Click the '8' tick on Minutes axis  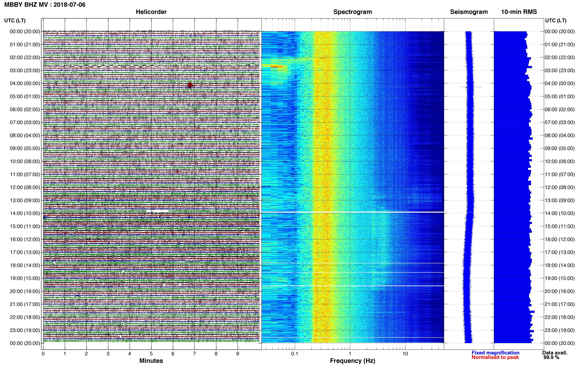(216, 354)
